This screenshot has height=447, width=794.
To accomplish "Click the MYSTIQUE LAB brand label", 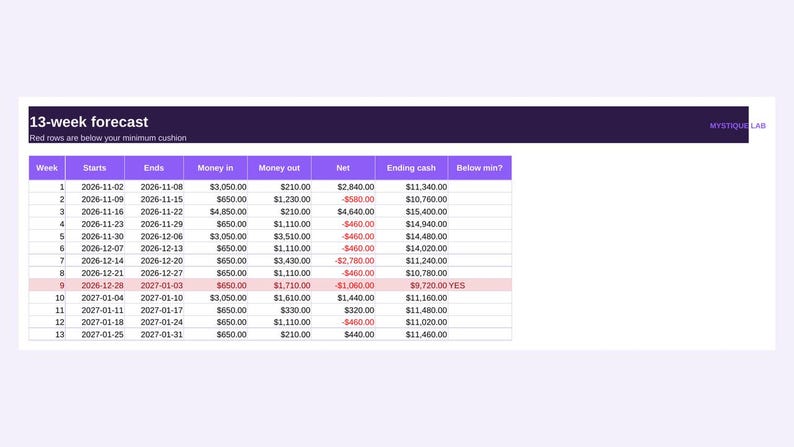I will pyautogui.click(x=737, y=126).
